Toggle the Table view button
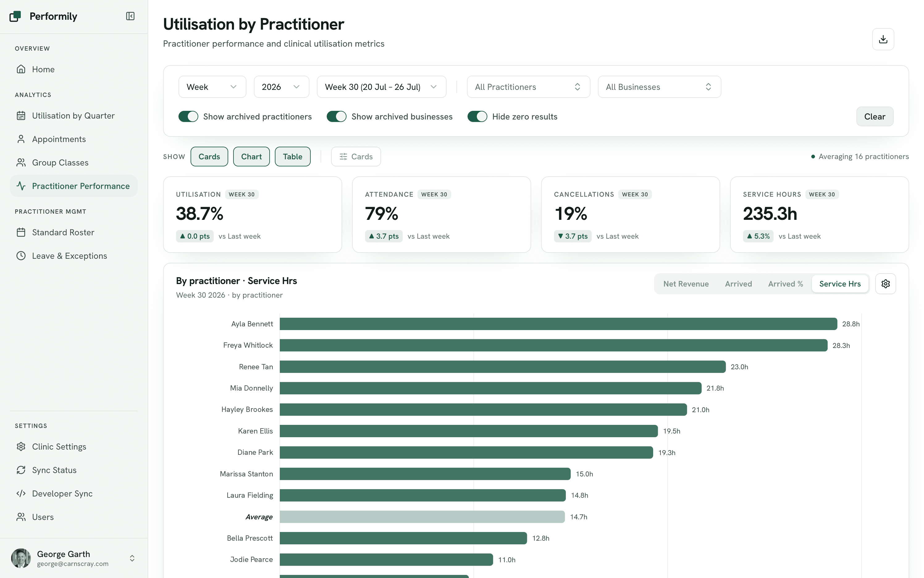The height and width of the screenshot is (578, 924). click(x=292, y=156)
